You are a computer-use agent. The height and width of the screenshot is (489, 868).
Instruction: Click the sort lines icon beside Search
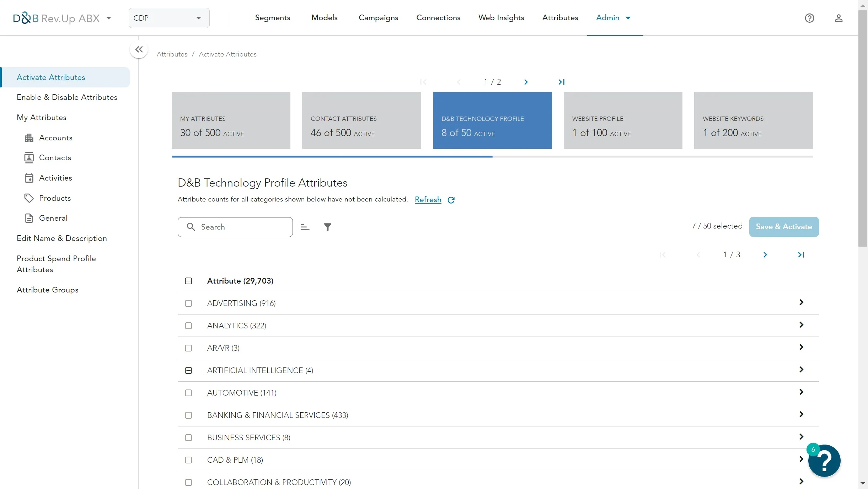tap(305, 227)
